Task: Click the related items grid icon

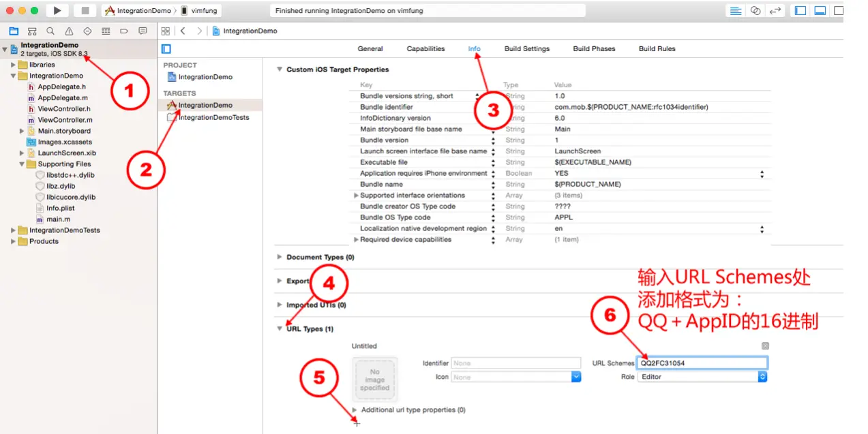Action: [x=165, y=31]
